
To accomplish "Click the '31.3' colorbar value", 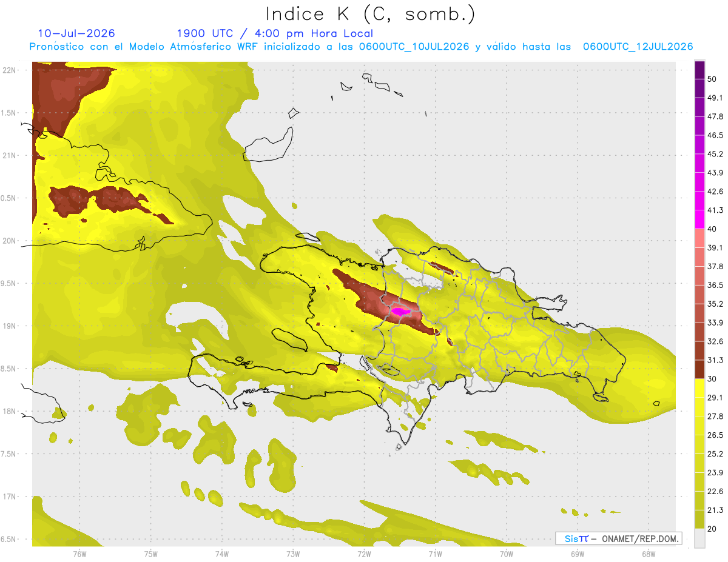I will point(715,360).
